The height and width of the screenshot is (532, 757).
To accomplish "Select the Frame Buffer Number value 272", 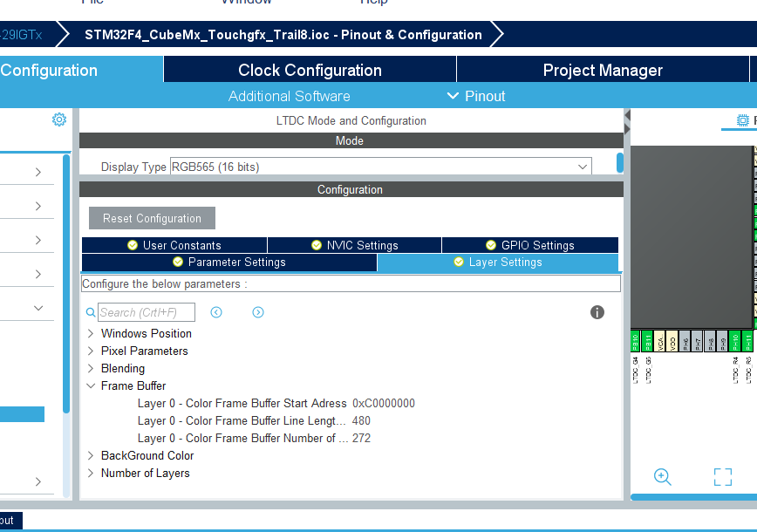I will 361,438.
